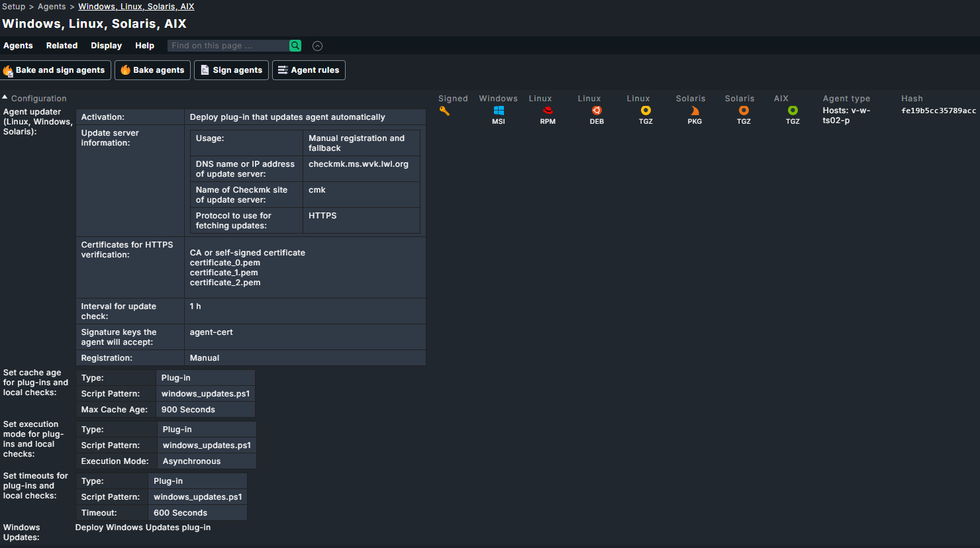This screenshot has width=980, height=548.
Task: Click the agent-cert signature key value
Action: (x=211, y=332)
